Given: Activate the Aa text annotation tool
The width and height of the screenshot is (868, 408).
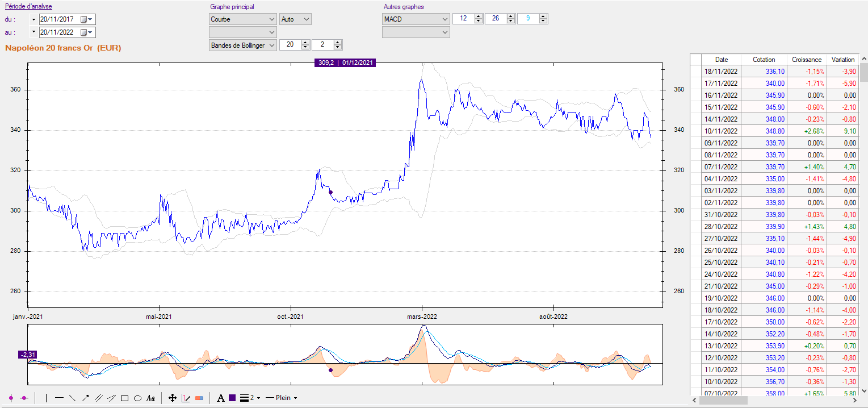Looking at the screenshot, I should tap(150, 398).
